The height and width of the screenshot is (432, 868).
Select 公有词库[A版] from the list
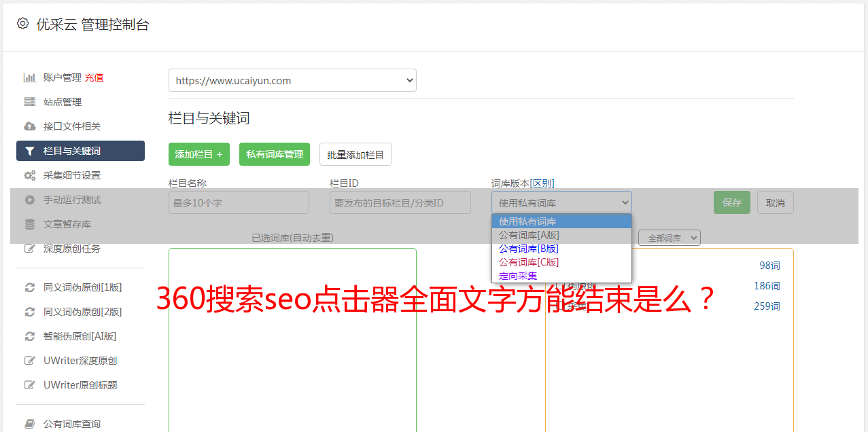(561, 235)
